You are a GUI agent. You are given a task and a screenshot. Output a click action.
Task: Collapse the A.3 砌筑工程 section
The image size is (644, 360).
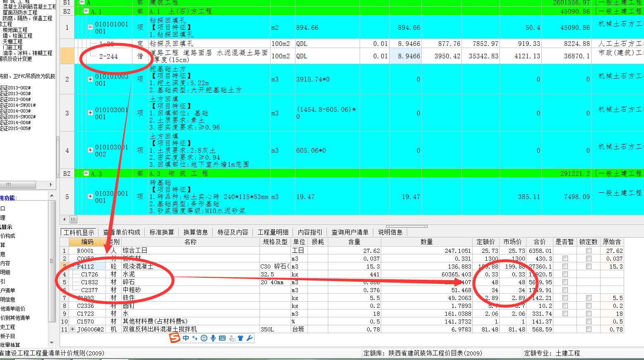86,173
